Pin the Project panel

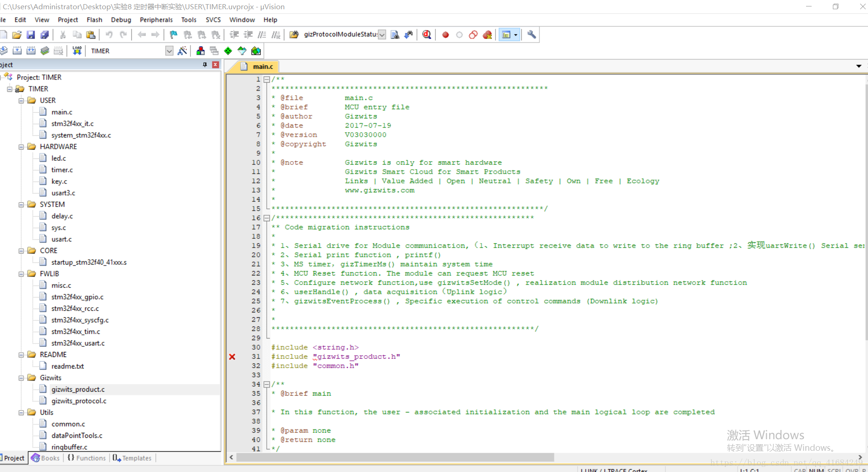205,65
